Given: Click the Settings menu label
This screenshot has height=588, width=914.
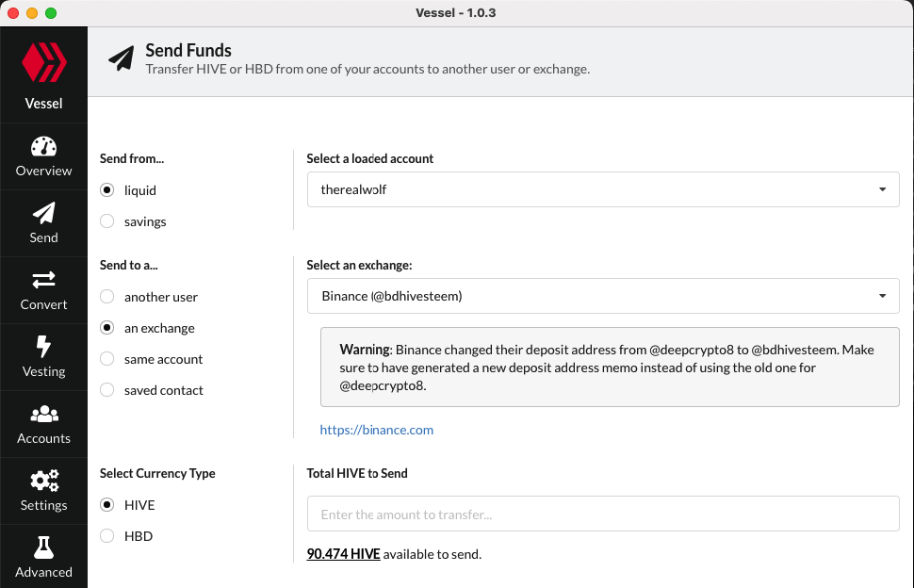Looking at the screenshot, I should (x=43, y=505).
